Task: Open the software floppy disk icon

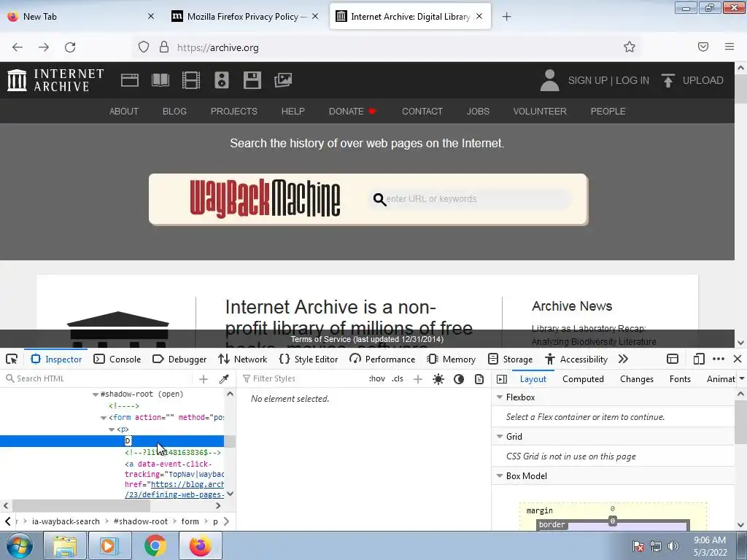Action: point(252,80)
